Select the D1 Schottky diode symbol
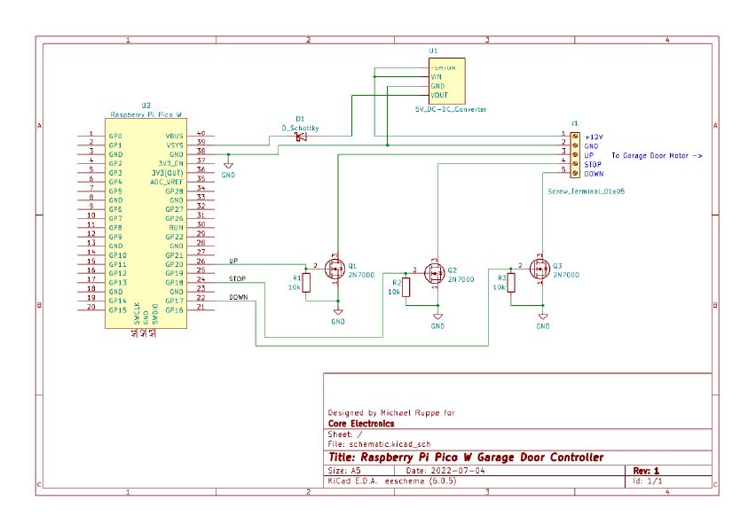756x532 pixels. coord(301,137)
